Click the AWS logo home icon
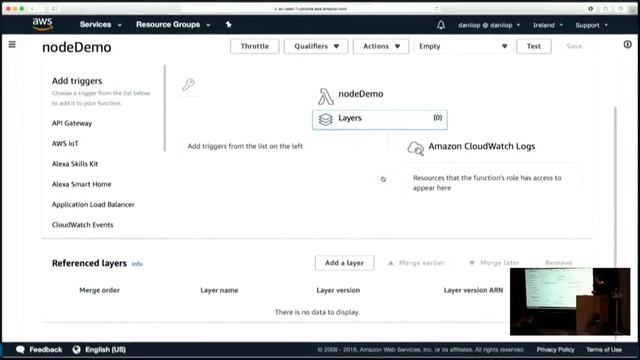The image size is (640, 360). pos(42,24)
